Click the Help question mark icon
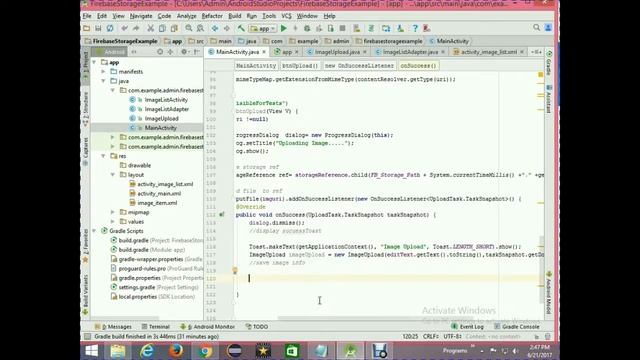The height and width of the screenshot is (360, 640). [415, 28]
